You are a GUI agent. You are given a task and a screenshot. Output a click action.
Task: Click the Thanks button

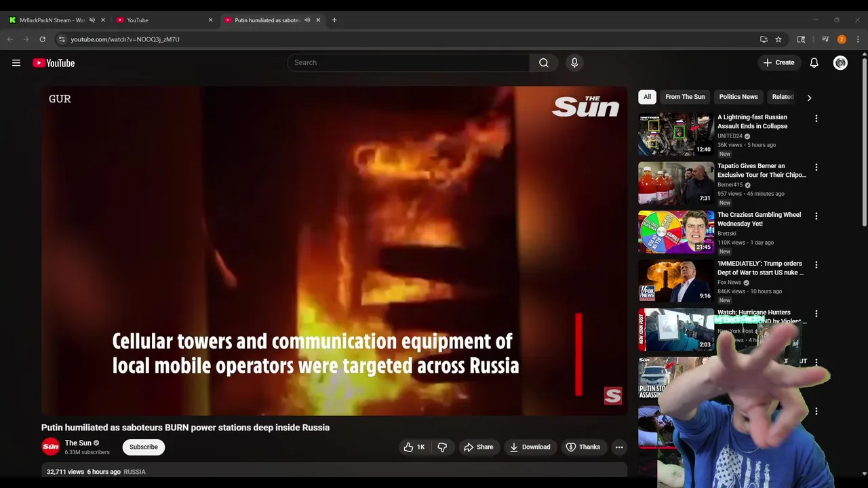tap(583, 447)
